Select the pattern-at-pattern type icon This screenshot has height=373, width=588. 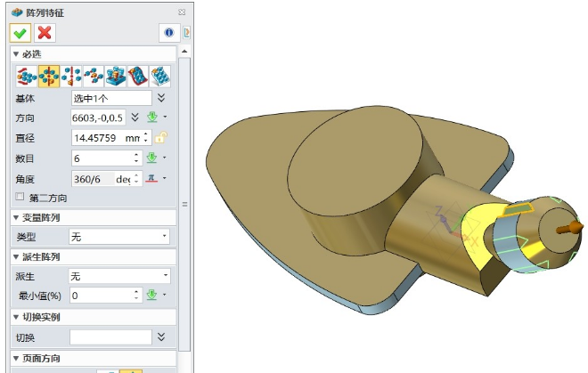click(x=116, y=76)
